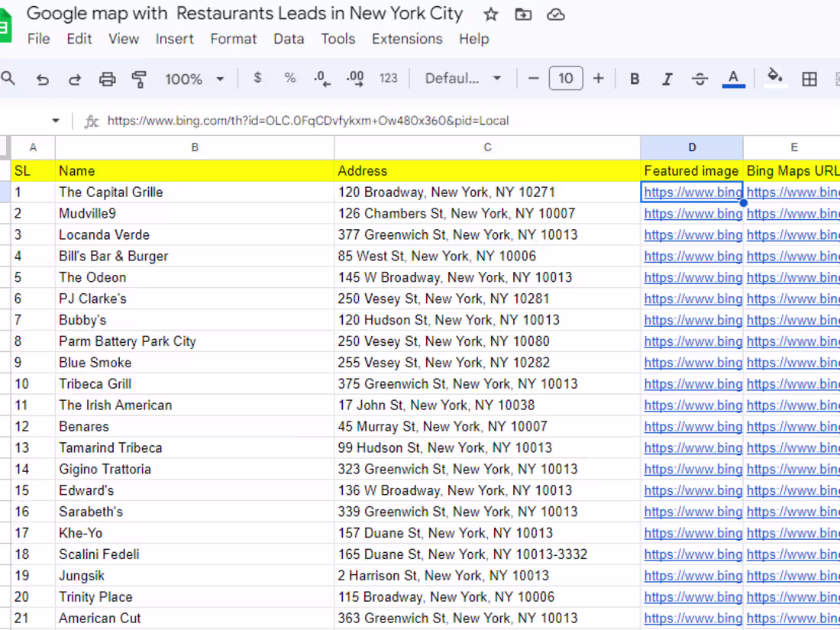The height and width of the screenshot is (630, 840).
Task: Decrease font size with the minus button
Action: 533,79
